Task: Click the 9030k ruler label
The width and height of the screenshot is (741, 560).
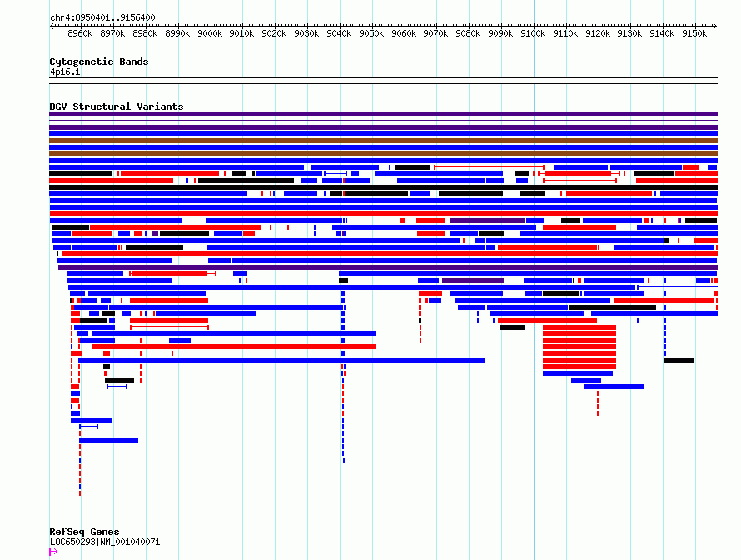Action: point(306,33)
